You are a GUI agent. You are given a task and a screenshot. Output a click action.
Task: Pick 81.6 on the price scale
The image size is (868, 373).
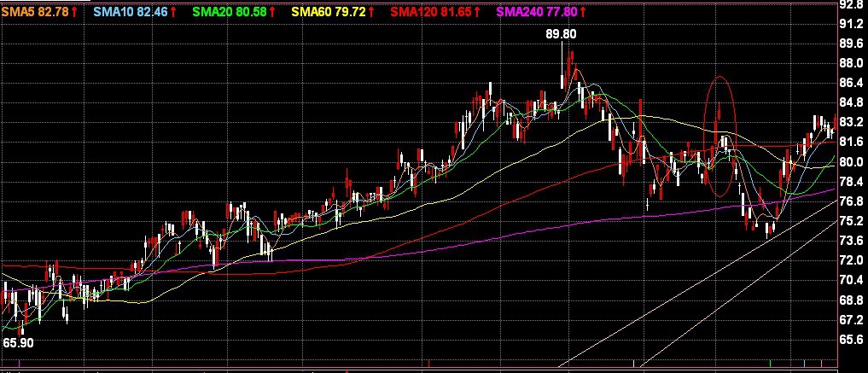click(851, 143)
